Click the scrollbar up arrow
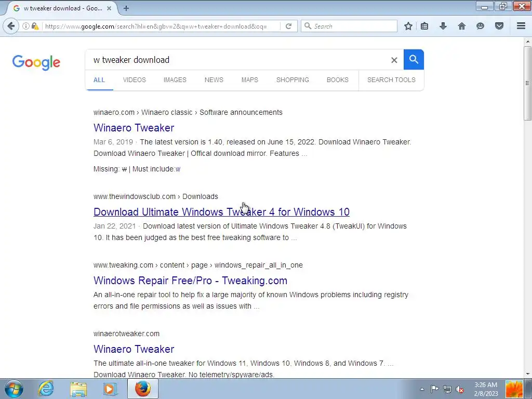532x399 pixels. (x=527, y=42)
